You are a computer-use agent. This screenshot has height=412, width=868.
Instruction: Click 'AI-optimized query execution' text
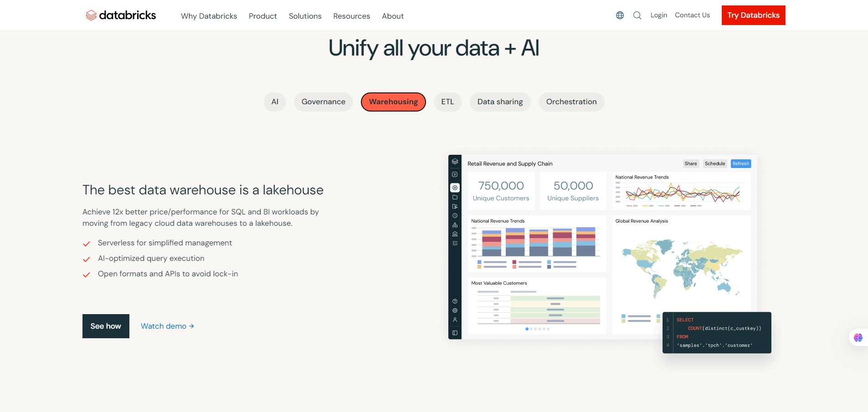pos(151,258)
